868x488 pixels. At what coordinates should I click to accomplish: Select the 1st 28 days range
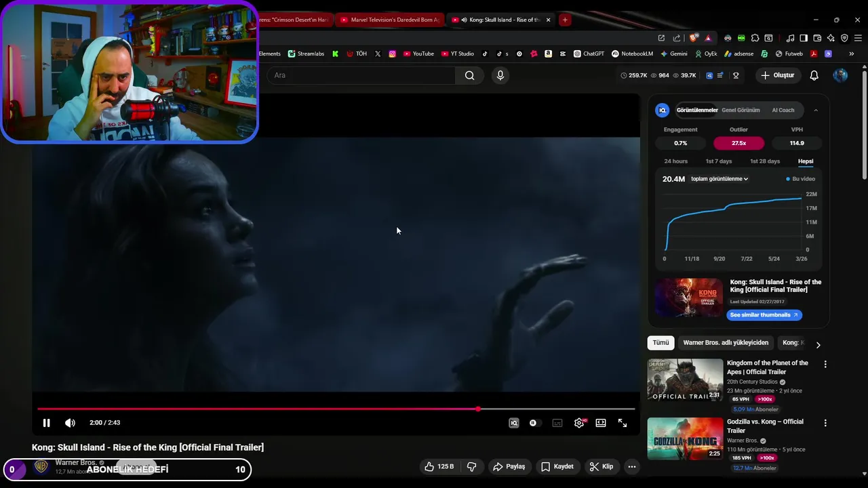(x=765, y=161)
